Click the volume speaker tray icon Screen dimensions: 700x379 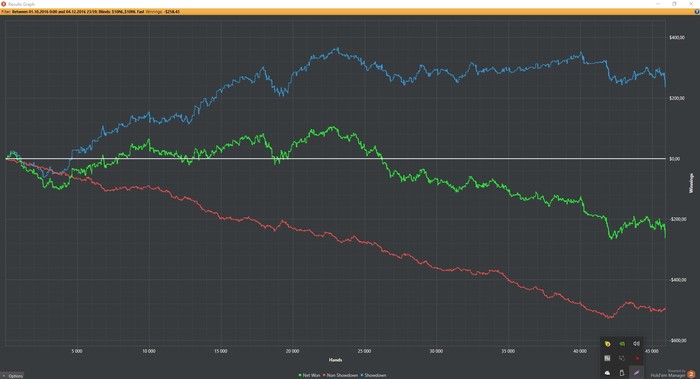[x=636, y=344]
